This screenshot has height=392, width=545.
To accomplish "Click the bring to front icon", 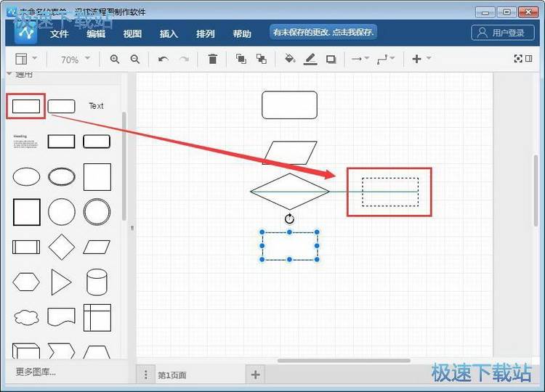I will (x=241, y=59).
